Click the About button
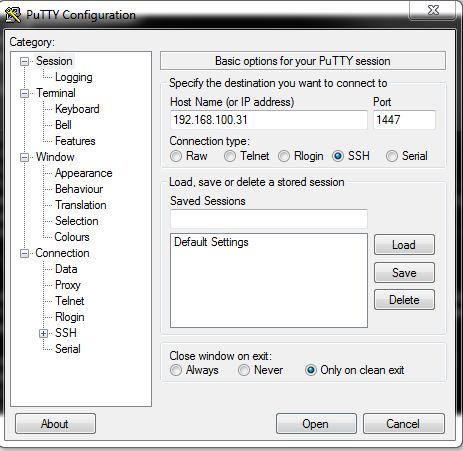The width and height of the screenshot is (463, 451). pyautogui.click(x=55, y=424)
